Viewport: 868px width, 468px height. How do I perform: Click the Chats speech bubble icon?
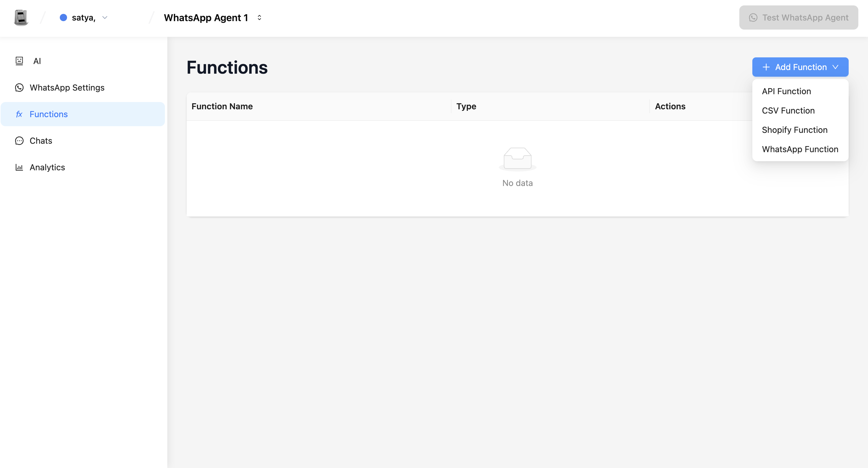coord(19,141)
